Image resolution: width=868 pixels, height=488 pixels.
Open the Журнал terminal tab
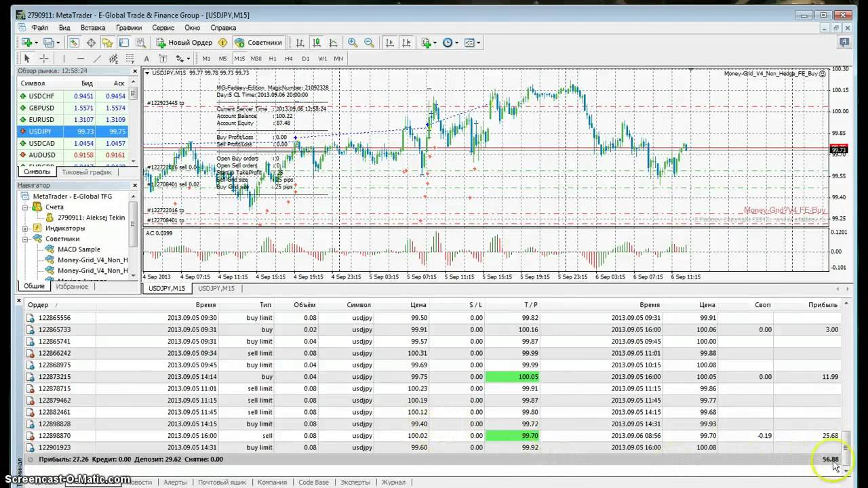(x=393, y=482)
